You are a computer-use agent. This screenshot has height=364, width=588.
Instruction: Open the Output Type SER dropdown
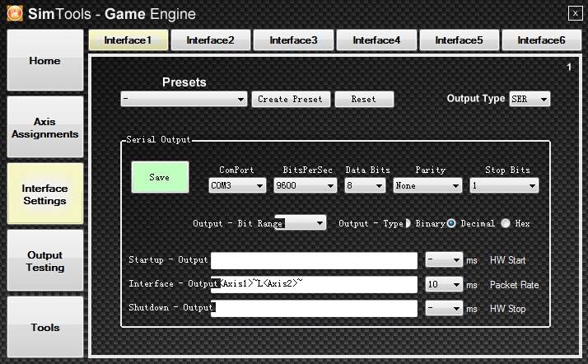pyautogui.click(x=530, y=99)
